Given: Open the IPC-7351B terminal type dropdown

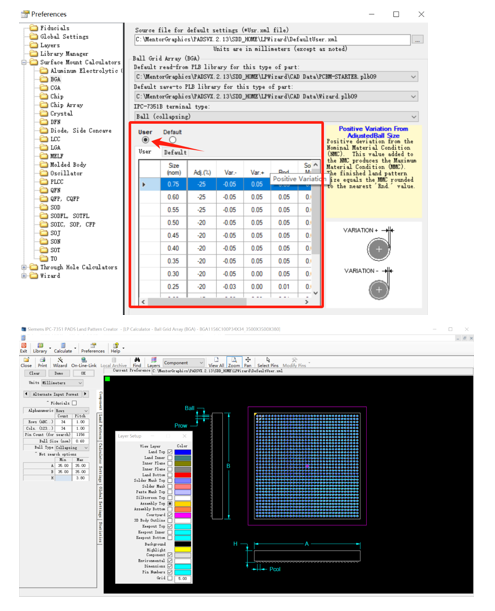Looking at the screenshot, I should 276,117.
